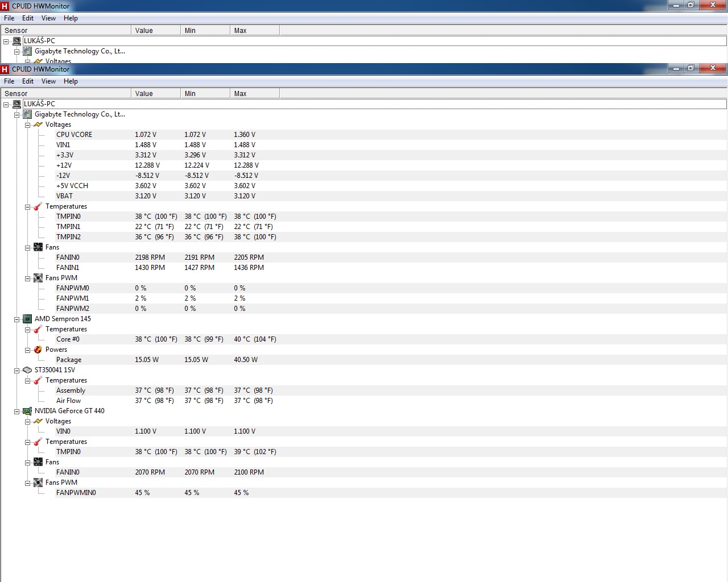Click the thermometer icon under NVIDIA GeForce

coord(38,442)
